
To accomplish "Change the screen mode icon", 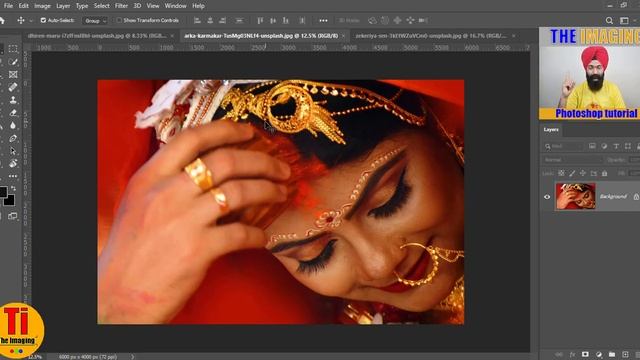I will [13, 216].
